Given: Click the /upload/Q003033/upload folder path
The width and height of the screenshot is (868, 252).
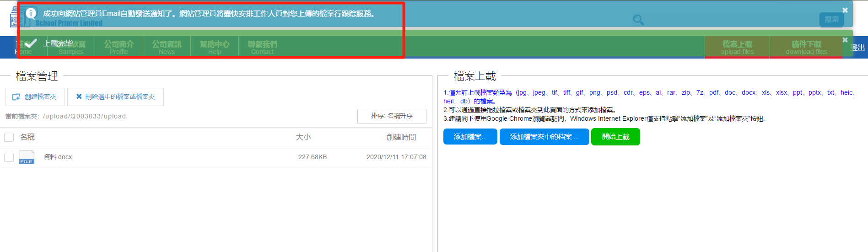Looking at the screenshot, I should coord(84,116).
